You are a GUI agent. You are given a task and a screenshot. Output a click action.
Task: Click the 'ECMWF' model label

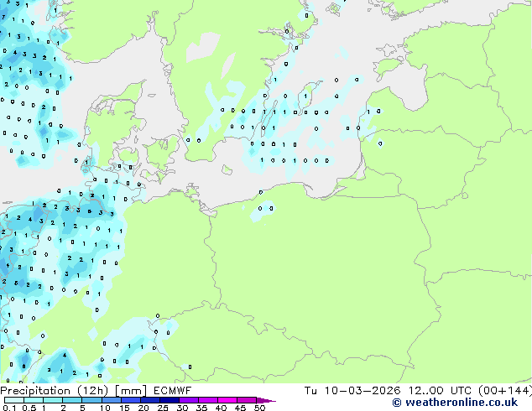click(x=172, y=391)
